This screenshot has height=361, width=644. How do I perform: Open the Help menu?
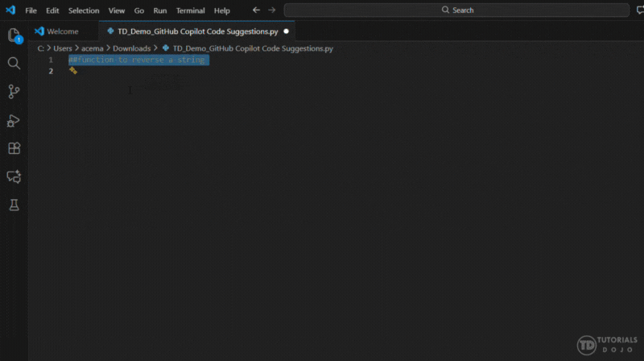[222, 10]
